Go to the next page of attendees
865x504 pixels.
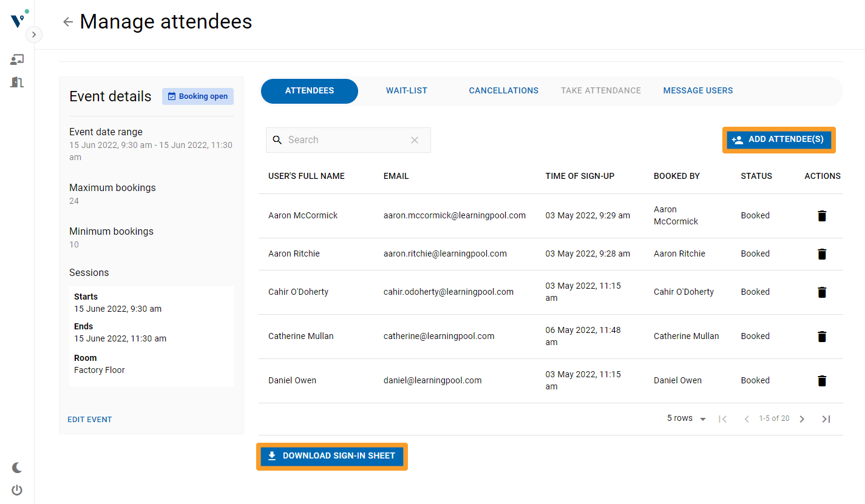tap(802, 418)
